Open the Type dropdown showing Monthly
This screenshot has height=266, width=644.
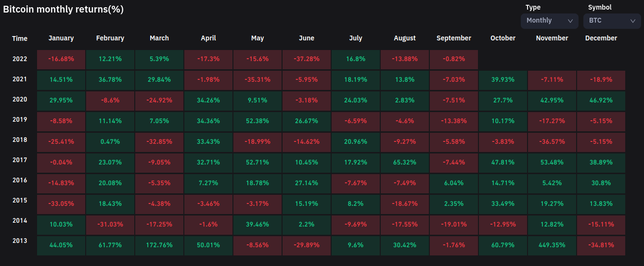pos(549,21)
